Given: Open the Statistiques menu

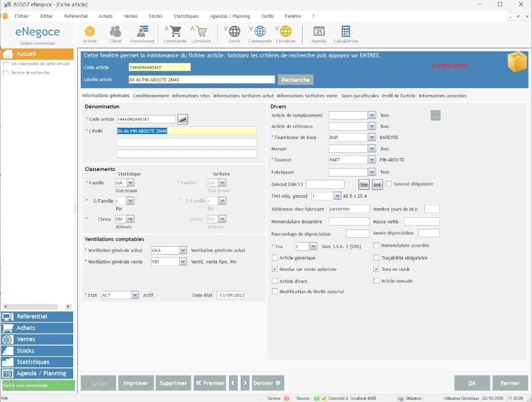Looking at the screenshot, I should tap(186, 16).
